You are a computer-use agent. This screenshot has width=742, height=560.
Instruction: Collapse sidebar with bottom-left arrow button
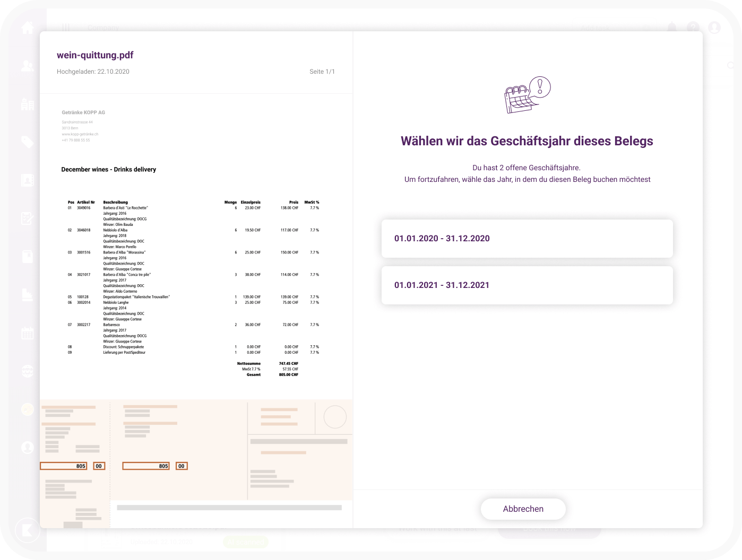click(28, 530)
